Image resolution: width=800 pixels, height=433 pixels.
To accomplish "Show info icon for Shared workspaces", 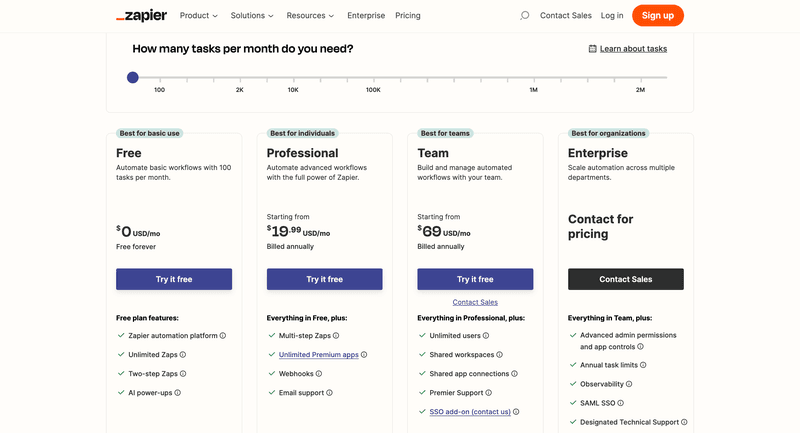I will click(x=499, y=354).
